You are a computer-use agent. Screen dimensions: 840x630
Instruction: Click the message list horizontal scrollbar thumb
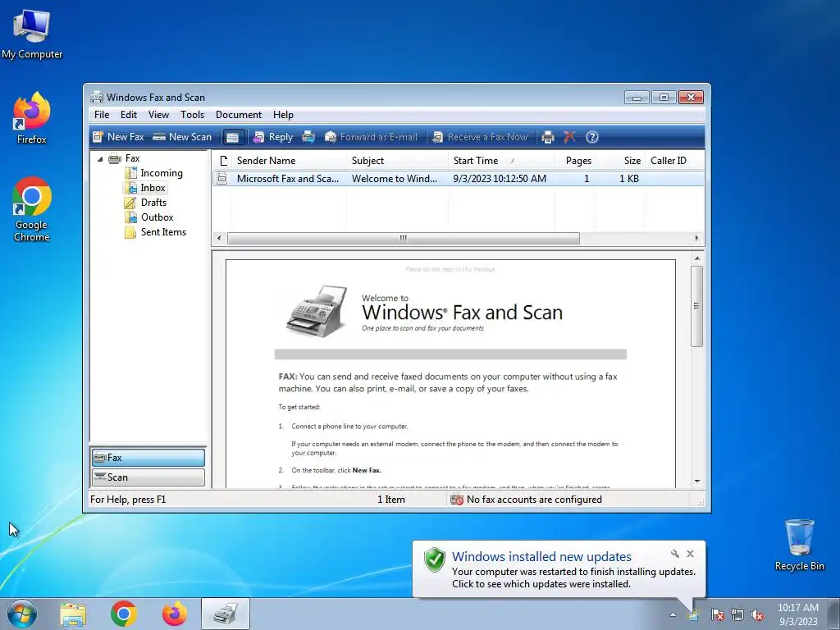click(404, 239)
